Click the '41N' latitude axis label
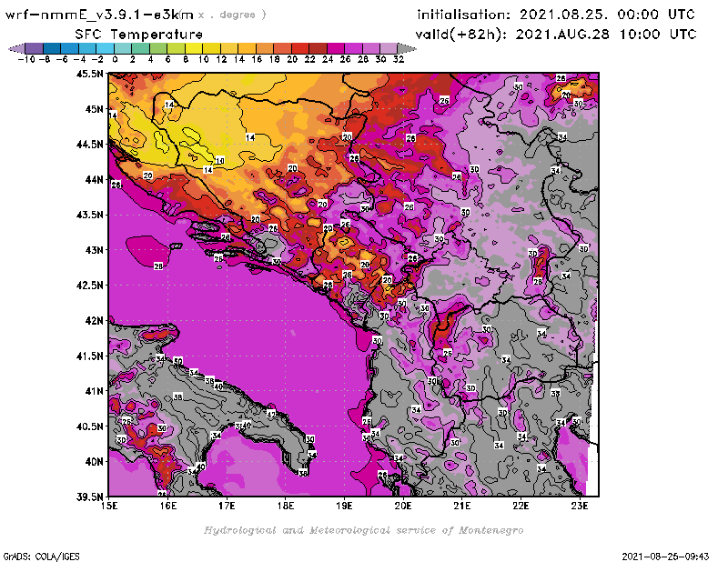728x562 pixels. 94,391
